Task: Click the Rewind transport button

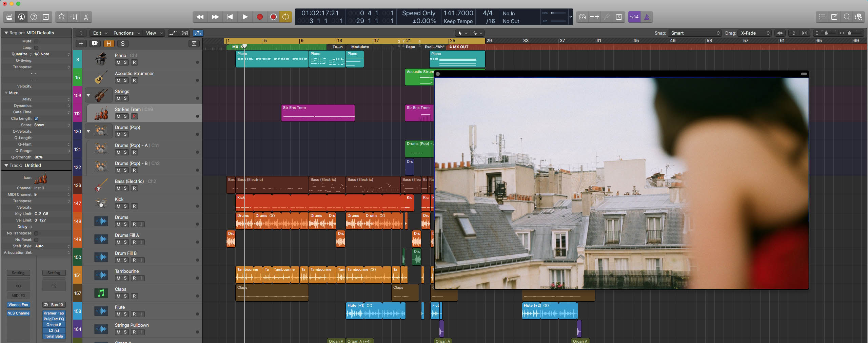Action: pos(200,17)
